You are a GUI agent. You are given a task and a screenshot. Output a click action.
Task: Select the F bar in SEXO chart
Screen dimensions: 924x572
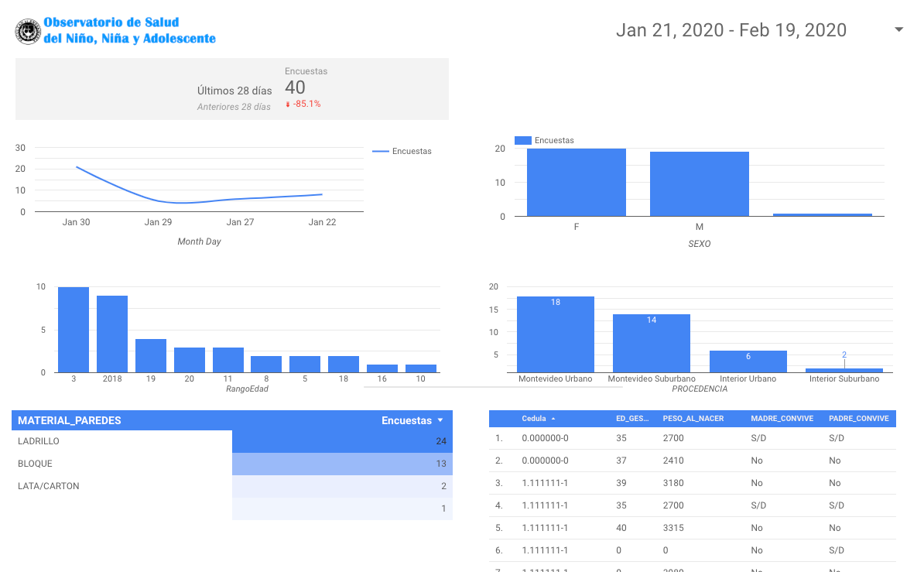[576, 183]
